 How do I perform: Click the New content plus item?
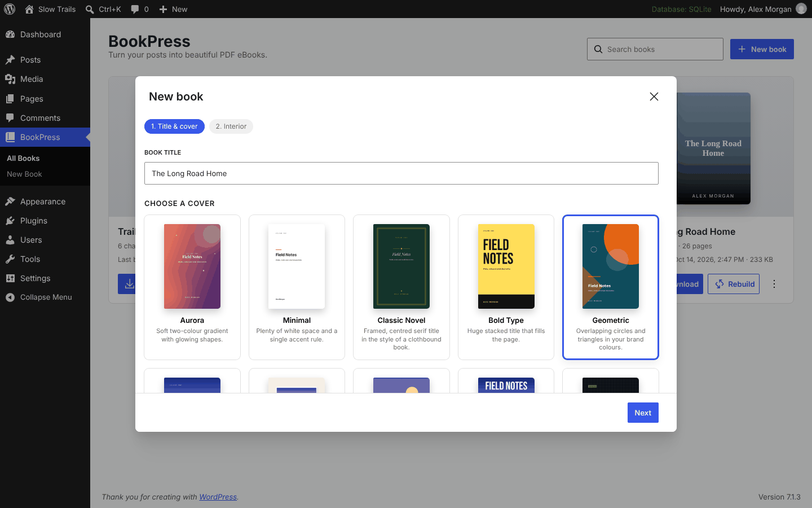click(x=173, y=9)
